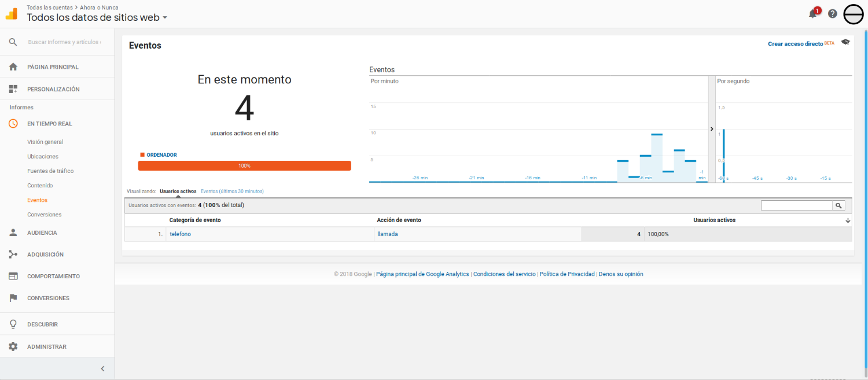Viewport: 868px width, 380px height.
Task: Select the Conversiones flag icon
Action: tap(13, 297)
